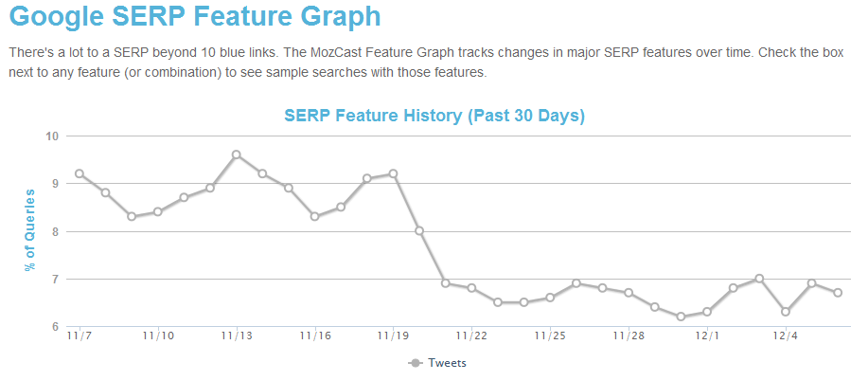This screenshot has height=381, width=868.
Task: Select the lowest data point on 11/30
Action: pyautogui.click(x=681, y=317)
